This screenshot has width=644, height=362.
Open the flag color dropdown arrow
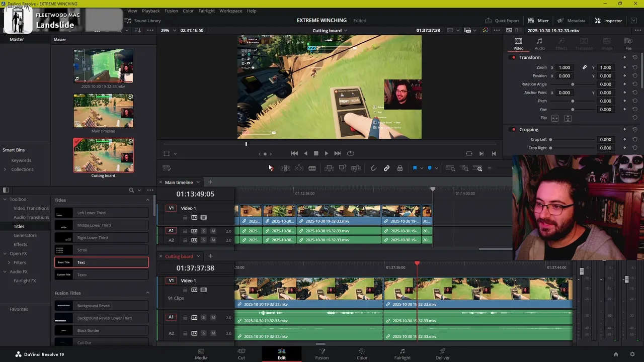(422, 168)
